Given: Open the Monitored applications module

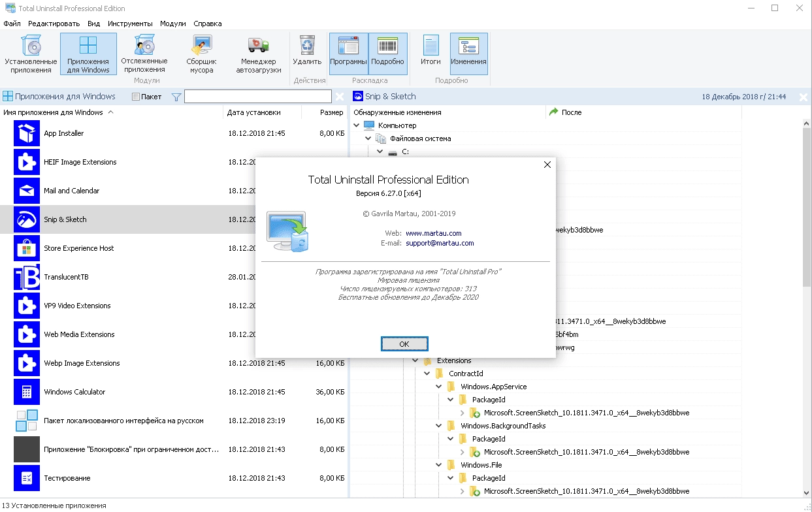Looking at the screenshot, I should (x=144, y=54).
